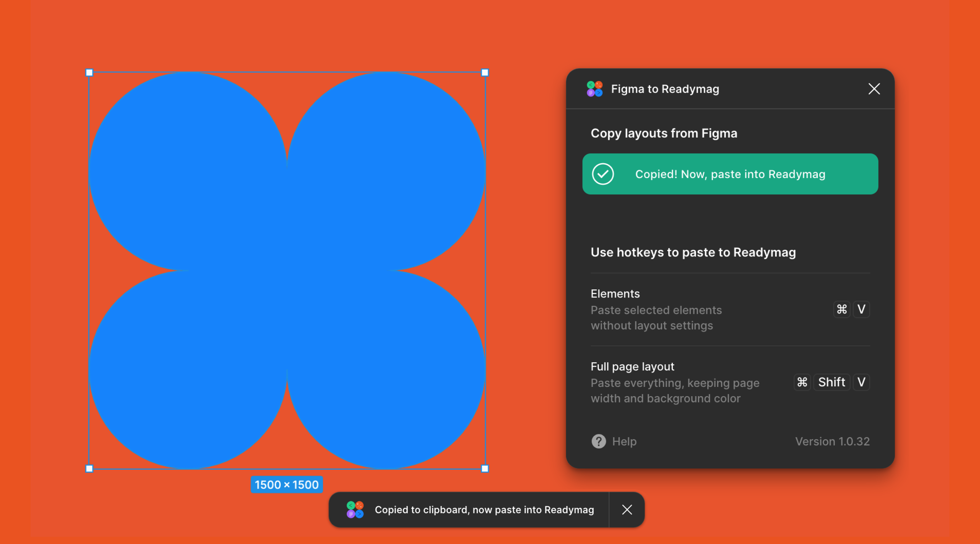This screenshot has width=980, height=544.
Task: Click the ⌘ key icon next to Elements
Action: click(841, 309)
